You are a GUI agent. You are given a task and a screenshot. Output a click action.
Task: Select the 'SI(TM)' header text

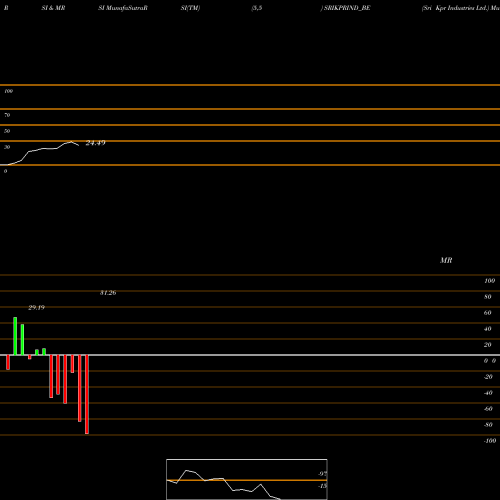[190, 8]
